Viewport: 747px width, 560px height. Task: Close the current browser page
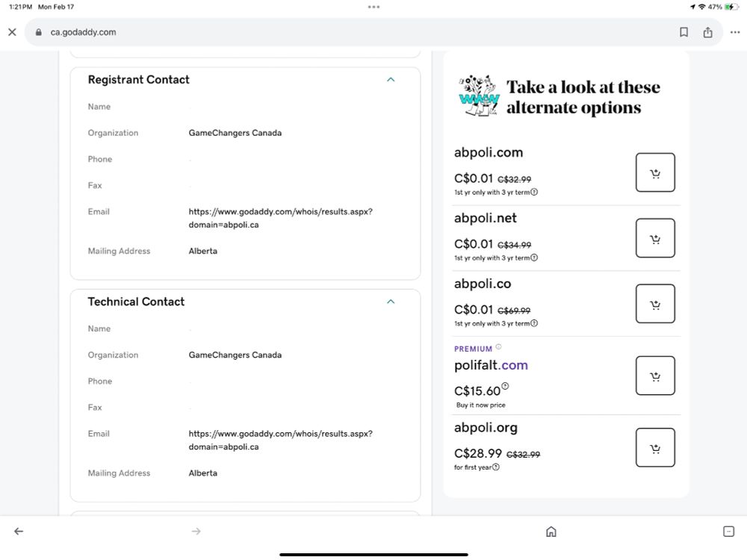click(x=12, y=32)
